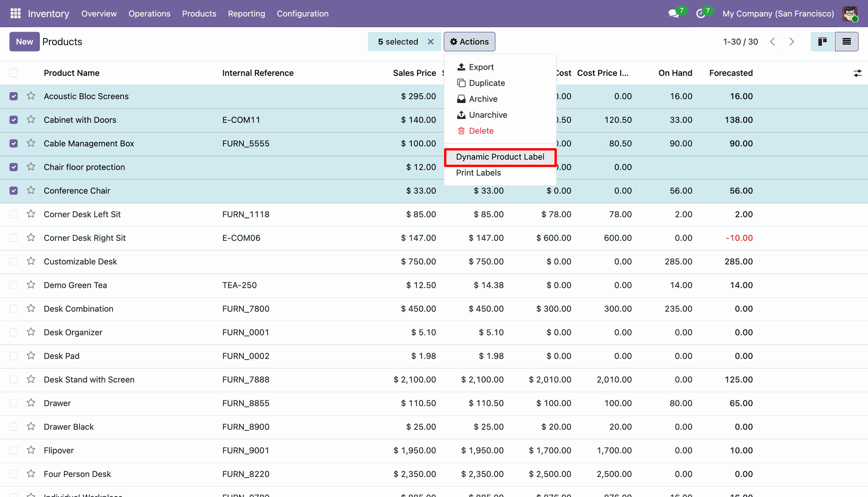Toggle the select-all header checkbox

[14, 73]
